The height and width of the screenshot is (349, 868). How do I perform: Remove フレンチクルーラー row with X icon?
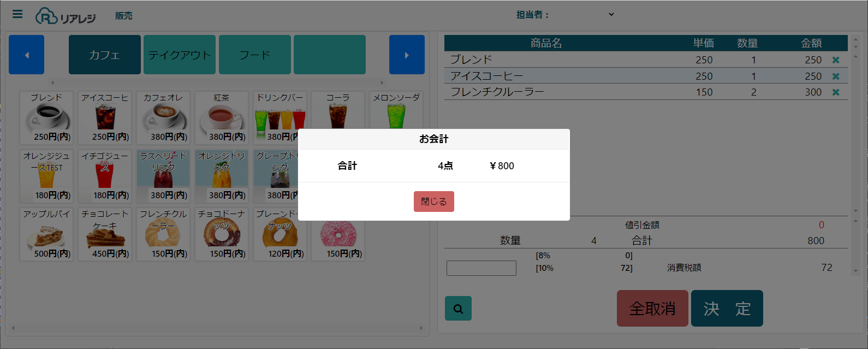835,92
